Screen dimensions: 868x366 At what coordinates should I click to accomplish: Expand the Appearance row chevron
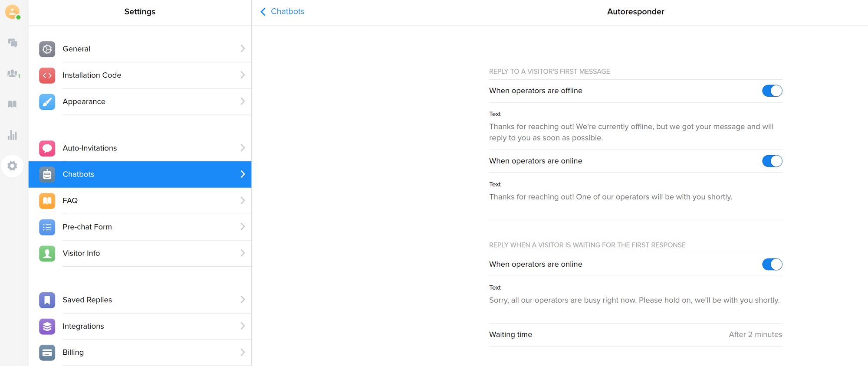tap(243, 101)
